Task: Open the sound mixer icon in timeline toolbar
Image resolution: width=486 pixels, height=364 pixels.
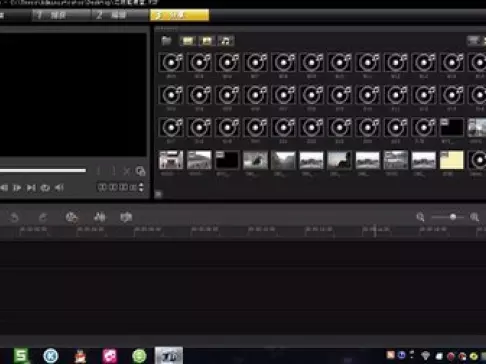Action: click(100, 217)
